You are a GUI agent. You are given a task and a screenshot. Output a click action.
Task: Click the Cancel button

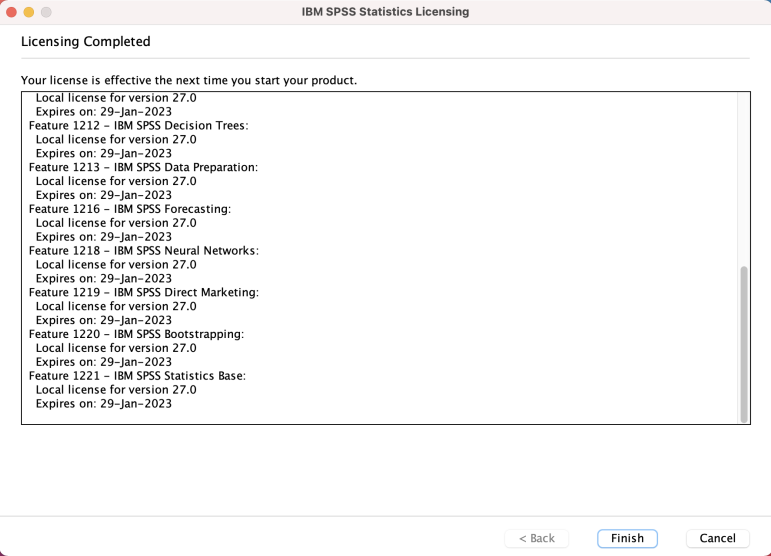(717, 538)
